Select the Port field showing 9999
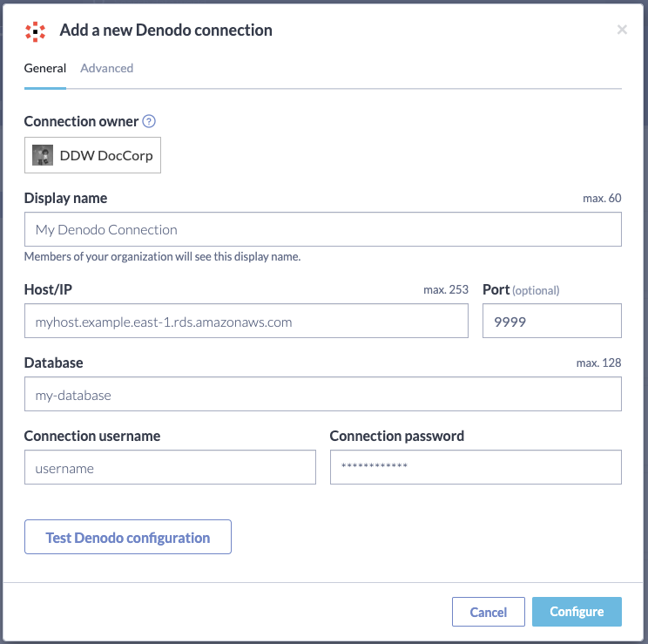 [551, 321]
